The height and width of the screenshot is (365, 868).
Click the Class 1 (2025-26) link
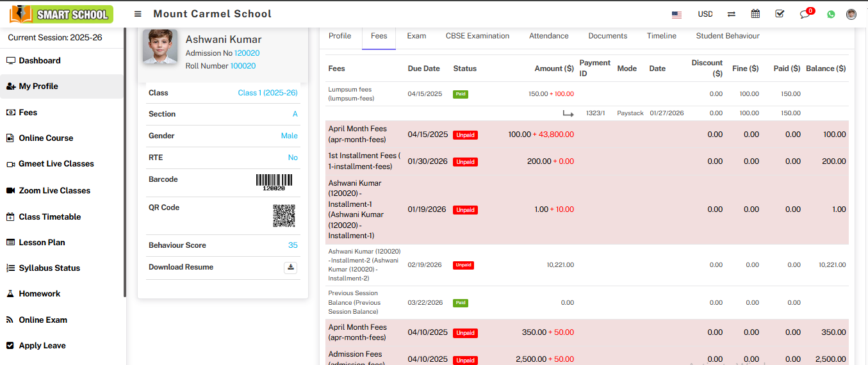[x=267, y=93]
